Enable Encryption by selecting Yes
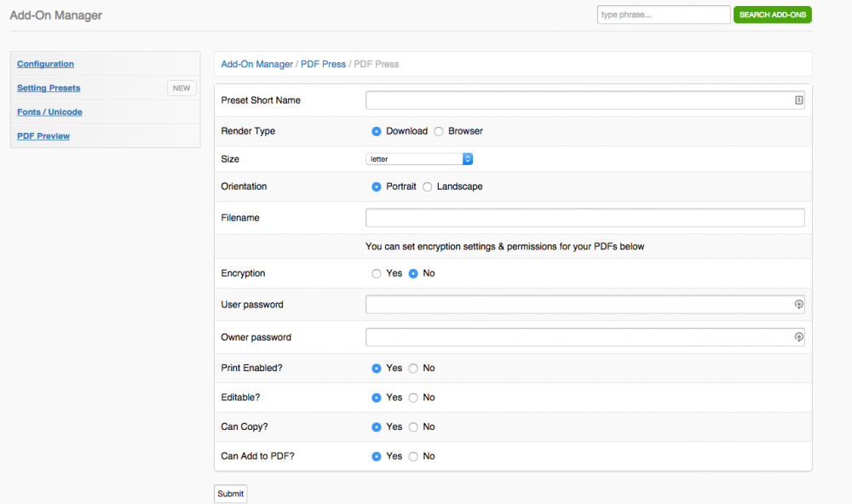852x504 pixels. pos(377,273)
